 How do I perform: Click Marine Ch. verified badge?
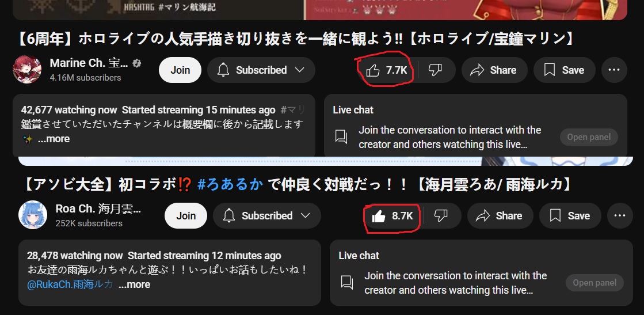pyautogui.click(x=137, y=63)
